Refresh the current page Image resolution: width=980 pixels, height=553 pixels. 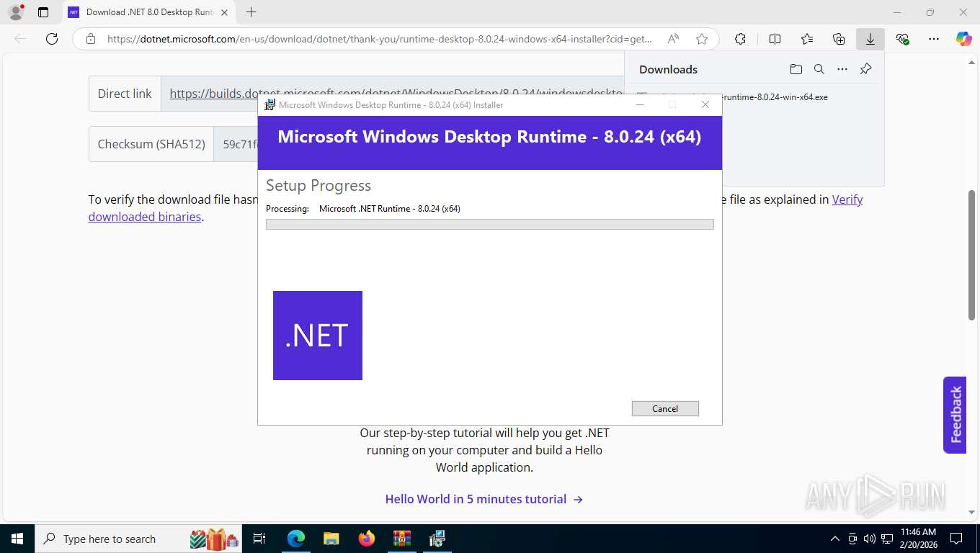(52, 40)
